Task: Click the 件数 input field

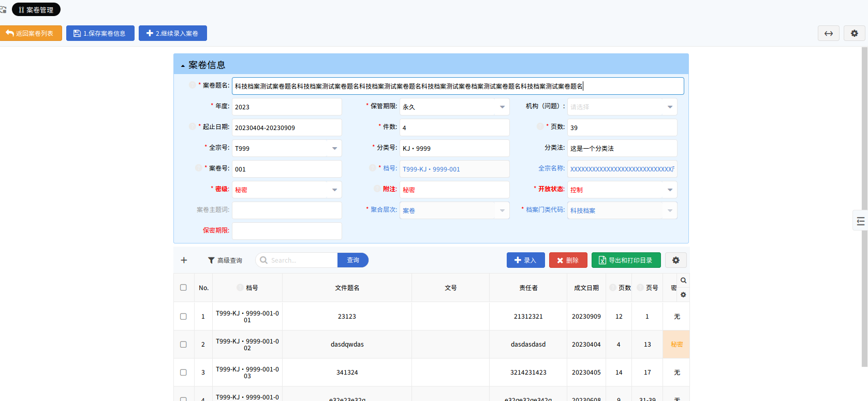Action: pyautogui.click(x=454, y=127)
